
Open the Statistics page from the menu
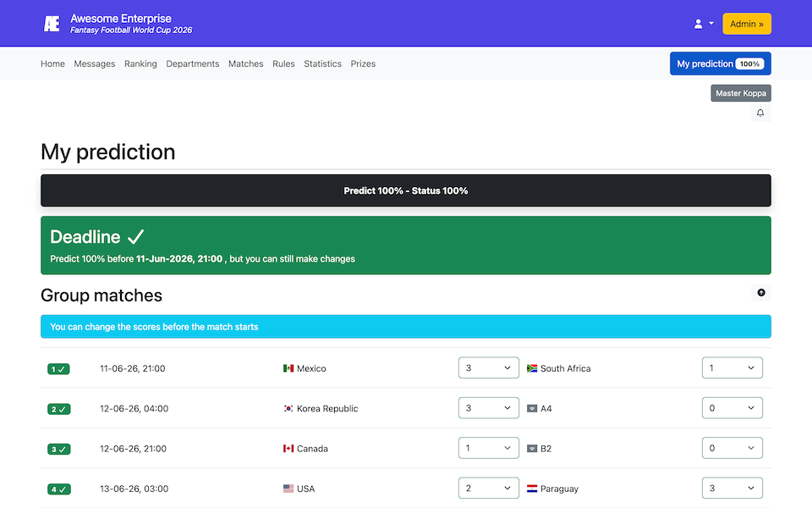(x=322, y=63)
